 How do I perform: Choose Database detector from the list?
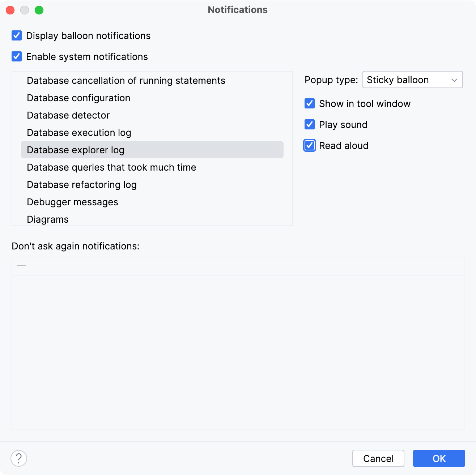tap(68, 115)
